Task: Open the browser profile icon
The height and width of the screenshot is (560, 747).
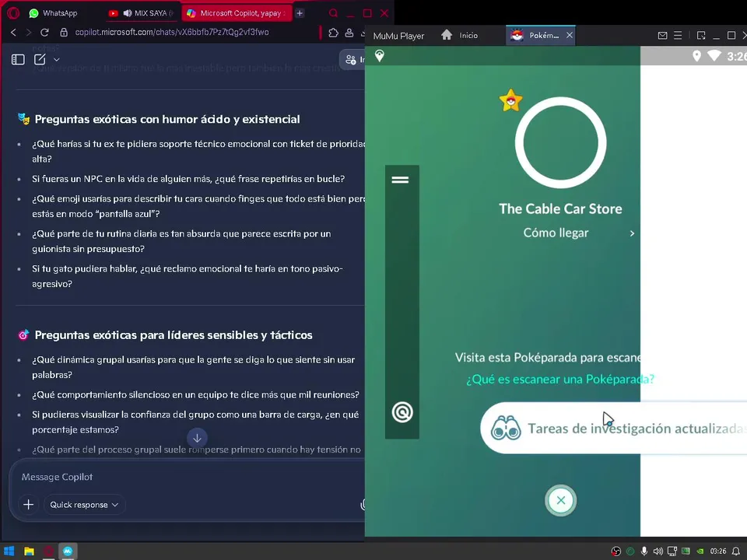Action: [349, 33]
